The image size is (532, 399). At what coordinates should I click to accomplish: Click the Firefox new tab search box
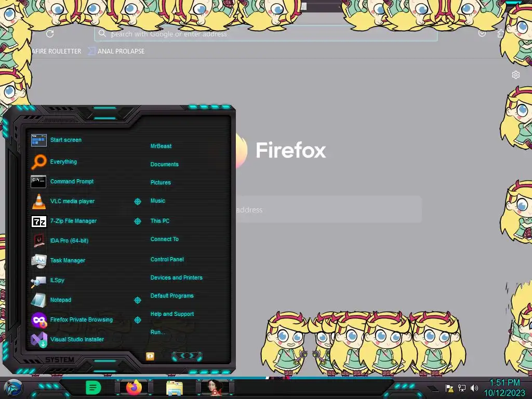(328, 210)
